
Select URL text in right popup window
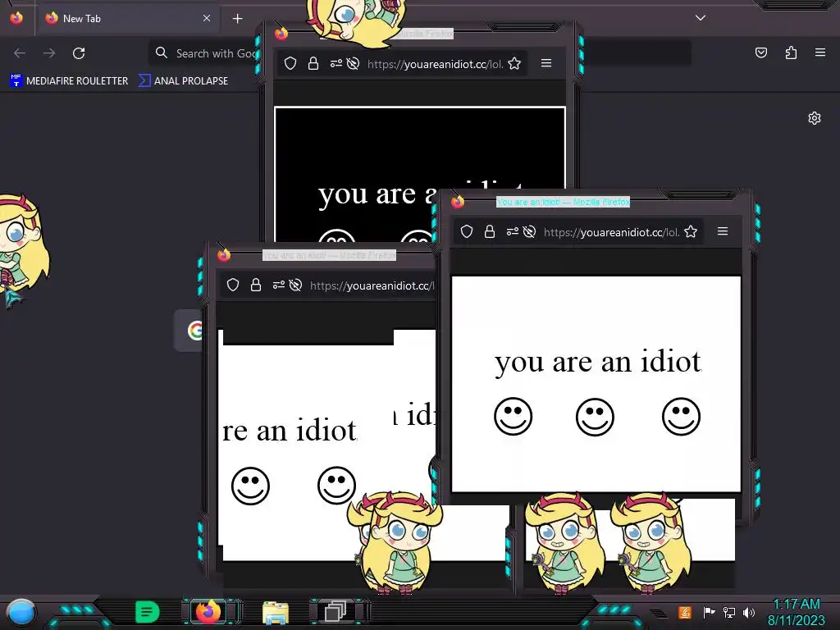coord(611,232)
